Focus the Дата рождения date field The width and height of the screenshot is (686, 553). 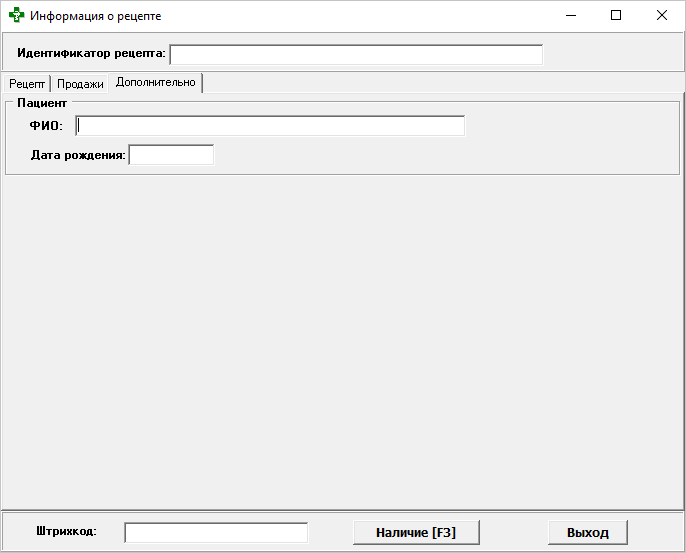pyautogui.click(x=171, y=155)
